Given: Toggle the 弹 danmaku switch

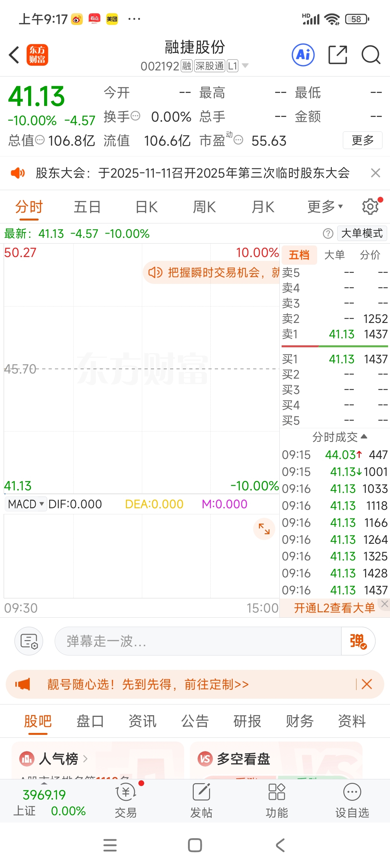Looking at the screenshot, I should (358, 641).
